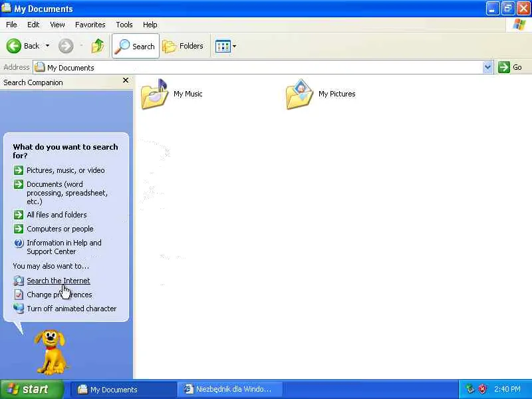Toggle the Search toolbar button
Viewport: 532px width, 399px height.
click(136, 46)
